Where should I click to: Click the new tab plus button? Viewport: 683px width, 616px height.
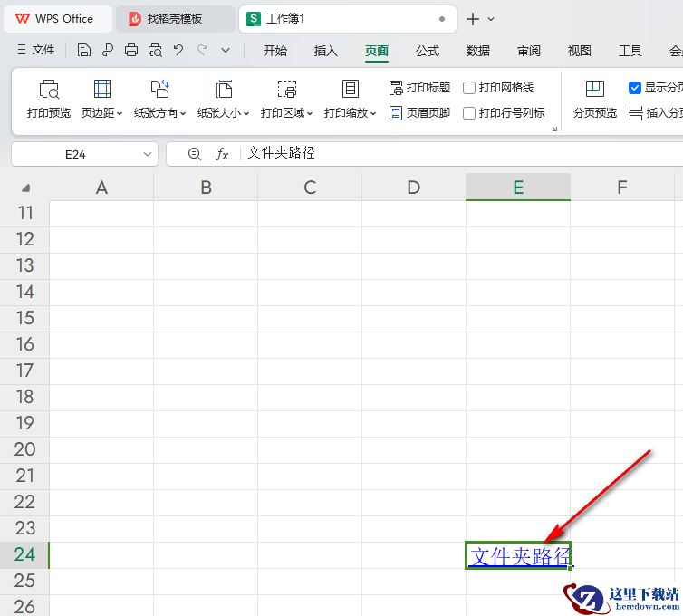(472, 19)
